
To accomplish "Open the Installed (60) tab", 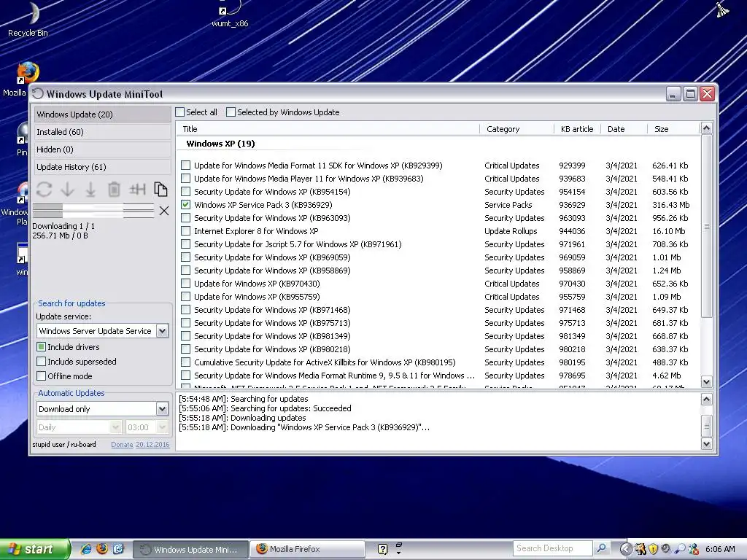I will [x=102, y=132].
